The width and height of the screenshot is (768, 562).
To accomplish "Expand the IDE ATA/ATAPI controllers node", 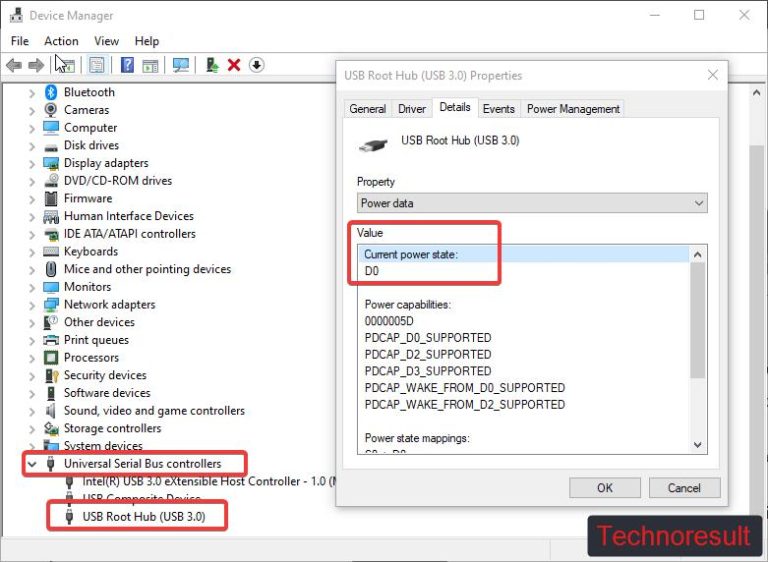I will point(32,234).
